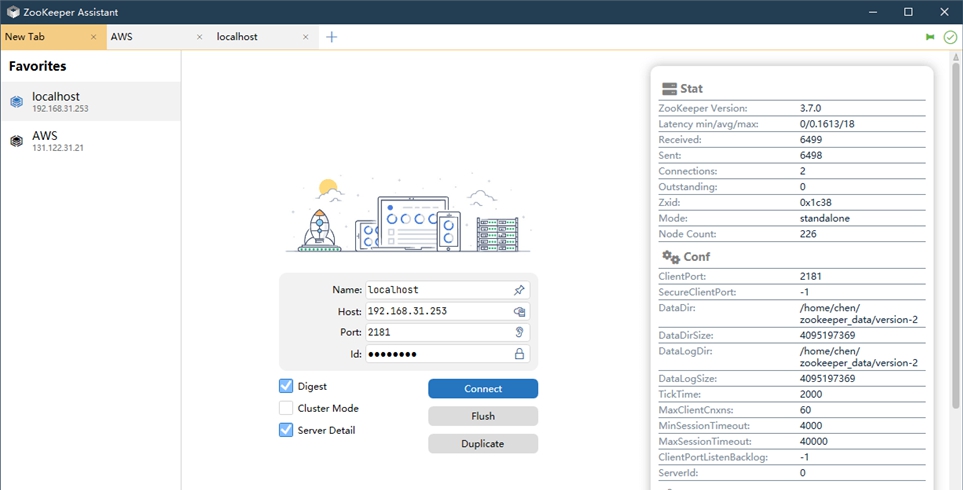Click the AWS server icon in Favorites
This screenshot has height=490, width=963.
pyautogui.click(x=16, y=141)
